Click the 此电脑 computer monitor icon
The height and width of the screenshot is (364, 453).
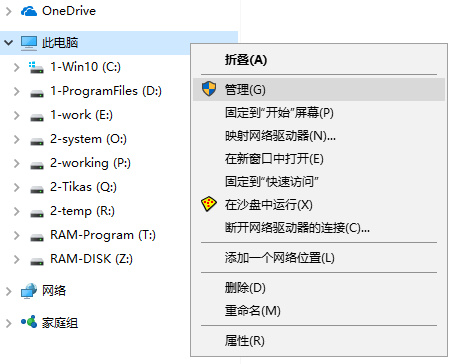[29, 43]
